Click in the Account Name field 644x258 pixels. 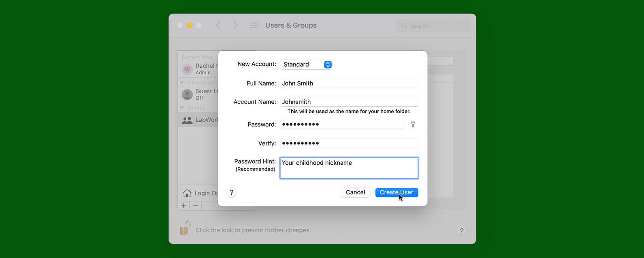(x=349, y=102)
